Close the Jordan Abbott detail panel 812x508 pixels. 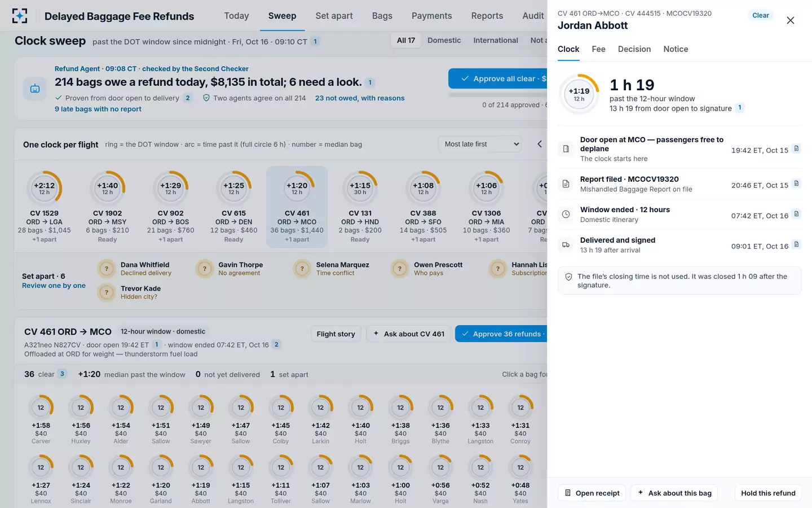point(790,20)
